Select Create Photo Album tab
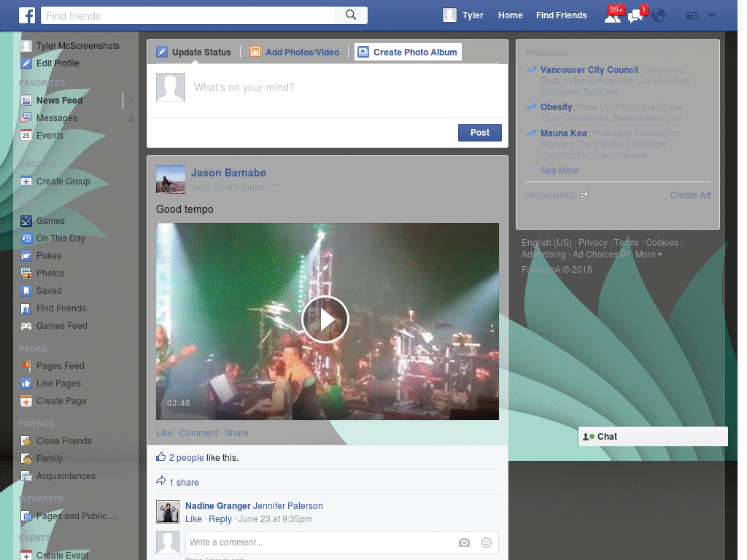747x560 pixels. click(x=408, y=52)
